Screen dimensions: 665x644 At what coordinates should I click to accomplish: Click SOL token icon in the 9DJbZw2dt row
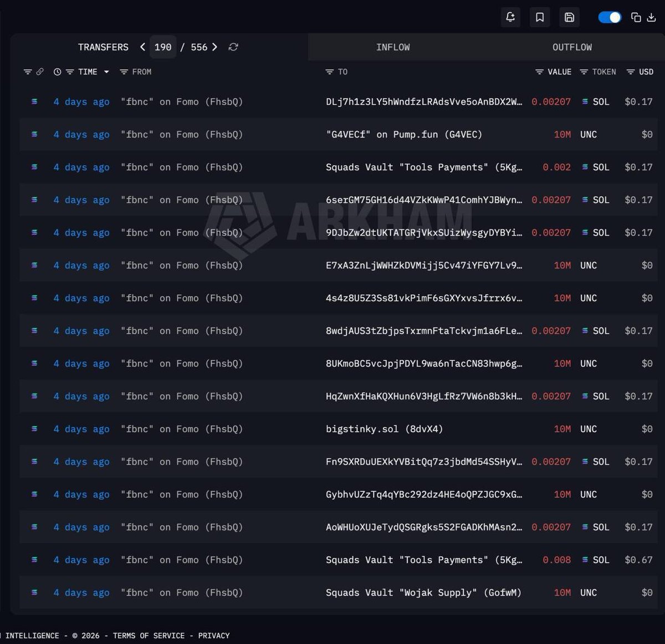(585, 232)
